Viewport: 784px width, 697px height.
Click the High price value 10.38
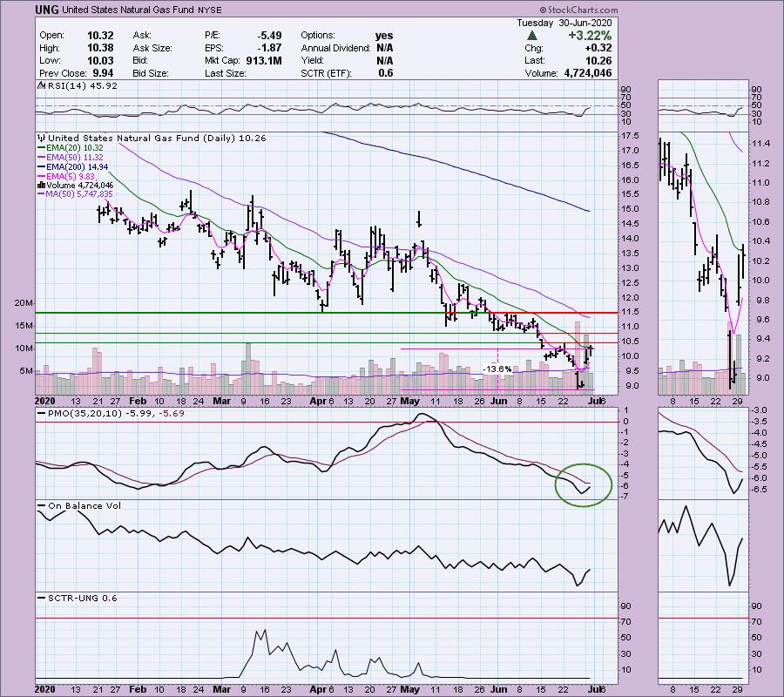point(100,48)
